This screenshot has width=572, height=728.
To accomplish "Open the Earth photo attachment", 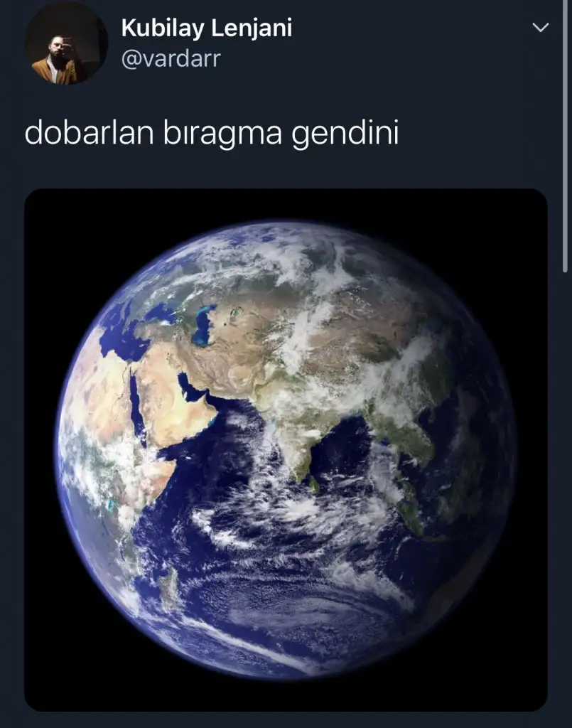I will (x=286, y=449).
